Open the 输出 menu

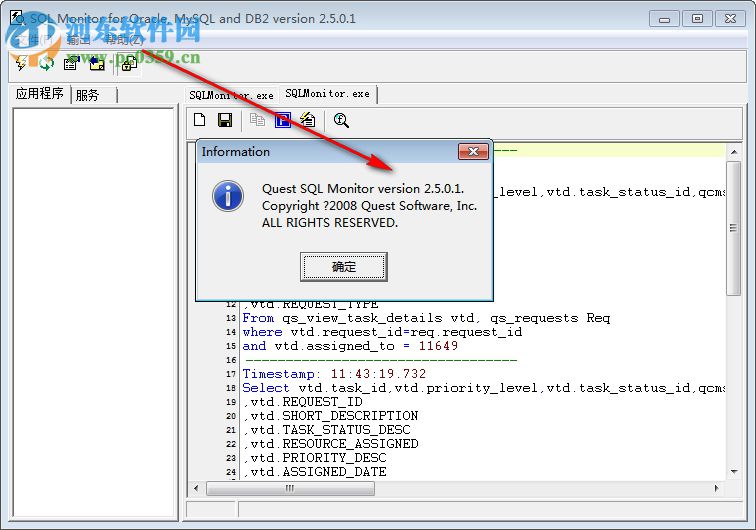point(78,40)
